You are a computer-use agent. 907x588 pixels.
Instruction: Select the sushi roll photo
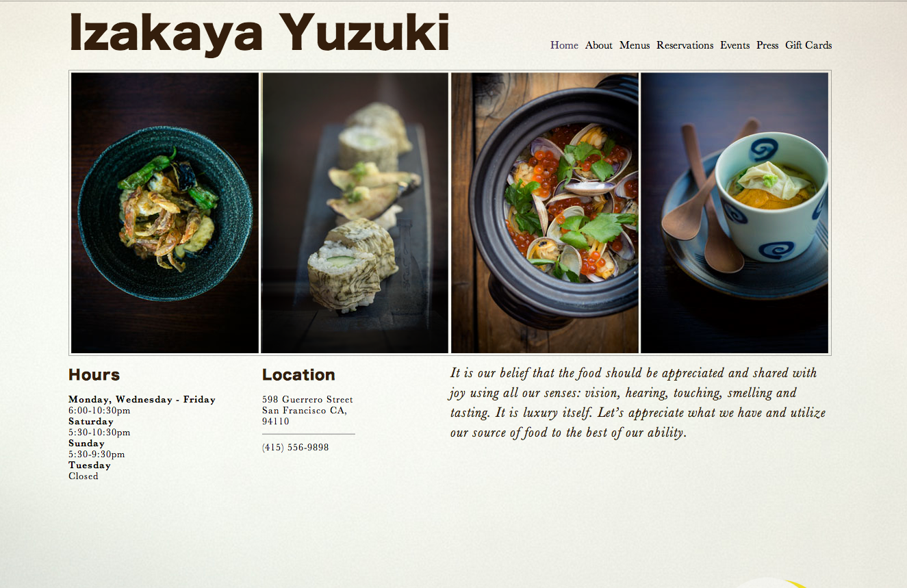[355, 213]
